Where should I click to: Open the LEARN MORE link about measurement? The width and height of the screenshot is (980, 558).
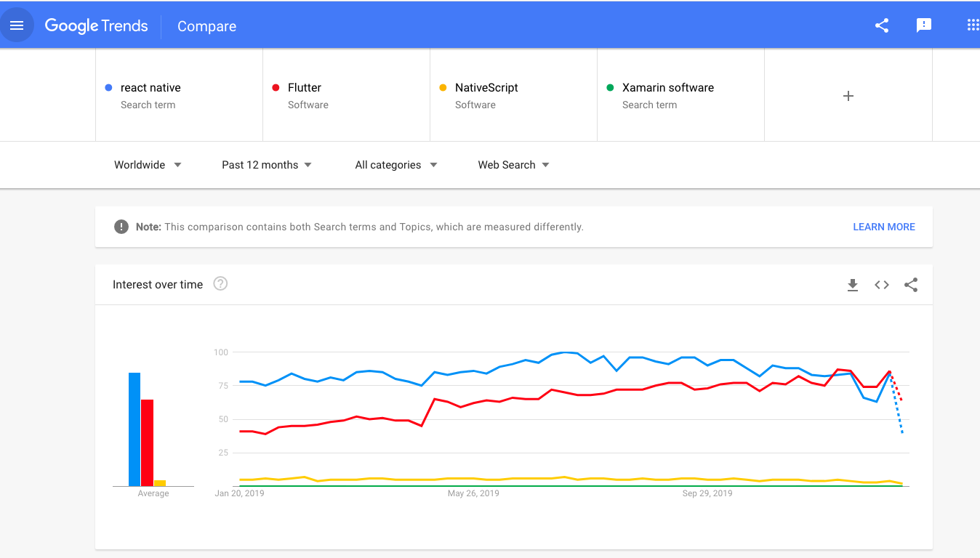[884, 227]
